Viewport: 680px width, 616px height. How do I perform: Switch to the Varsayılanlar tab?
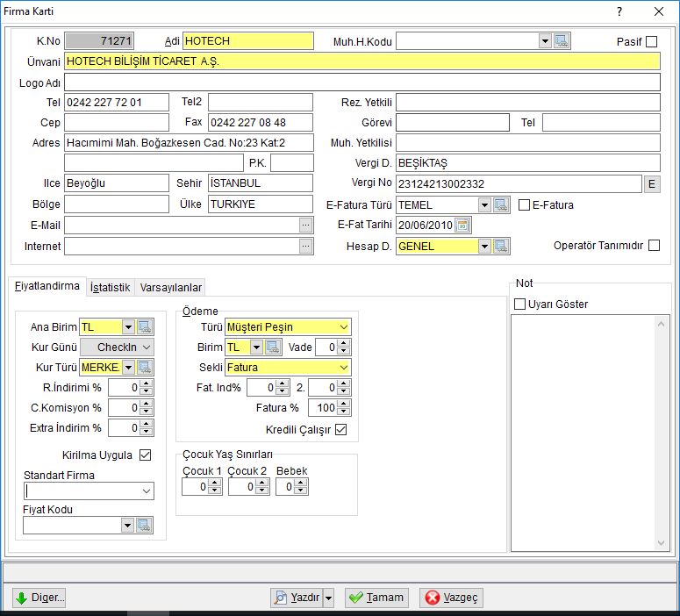pyautogui.click(x=171, y=288)
